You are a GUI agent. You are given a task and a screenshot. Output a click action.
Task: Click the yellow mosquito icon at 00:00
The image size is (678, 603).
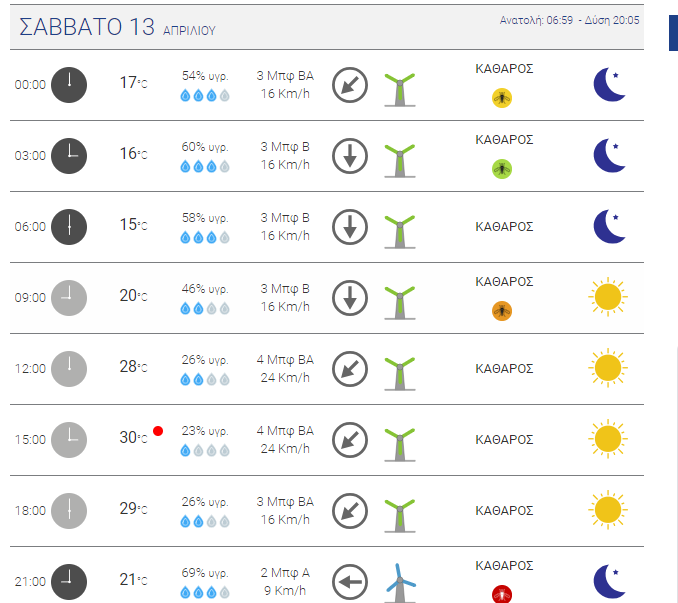tap(502, 98)
